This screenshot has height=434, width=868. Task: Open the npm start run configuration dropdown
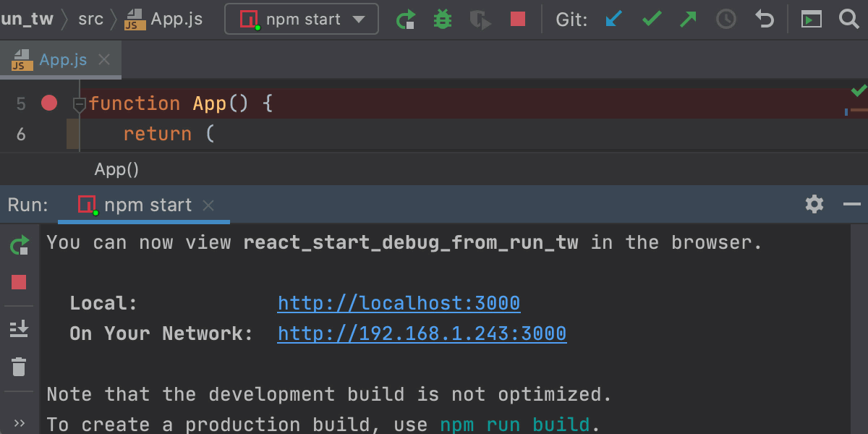(x=301, y=20)
